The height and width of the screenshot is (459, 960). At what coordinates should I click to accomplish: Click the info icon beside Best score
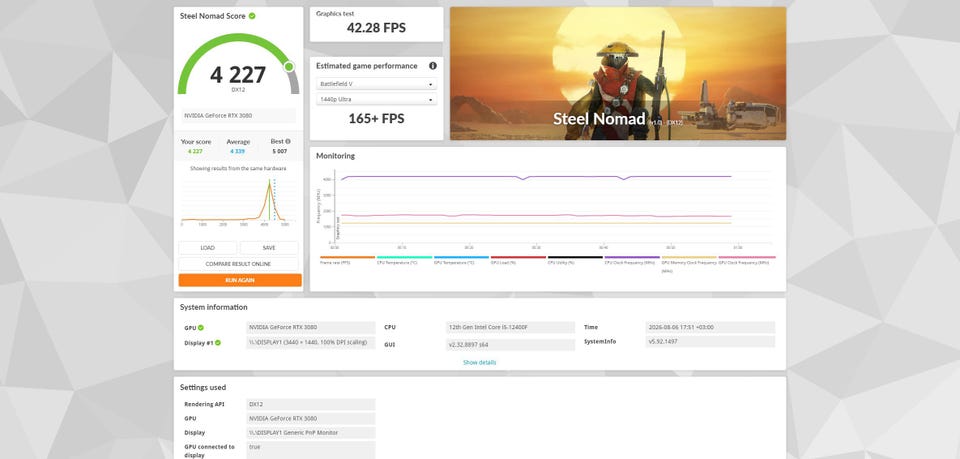coord(288,141)
